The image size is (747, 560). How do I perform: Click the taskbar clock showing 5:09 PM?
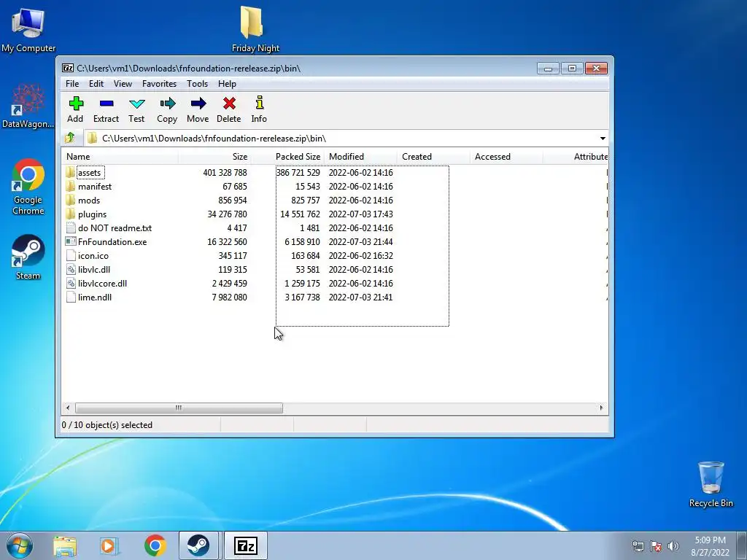click(710, 546)
